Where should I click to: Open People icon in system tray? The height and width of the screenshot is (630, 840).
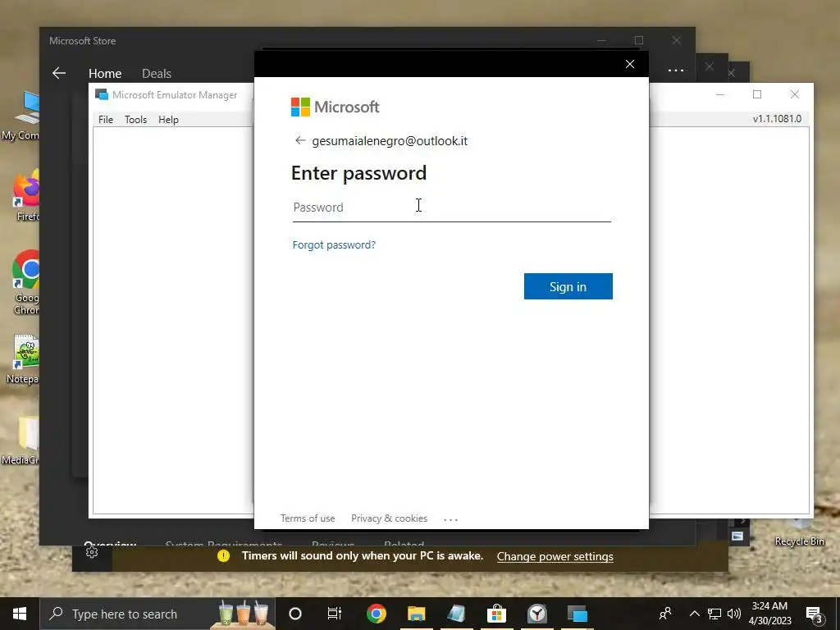tap(665, 614)
